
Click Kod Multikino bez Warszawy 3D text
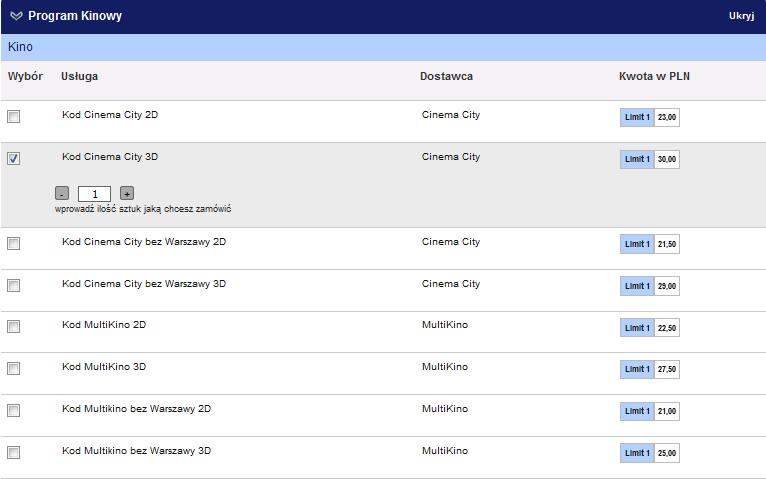point(136,451)
